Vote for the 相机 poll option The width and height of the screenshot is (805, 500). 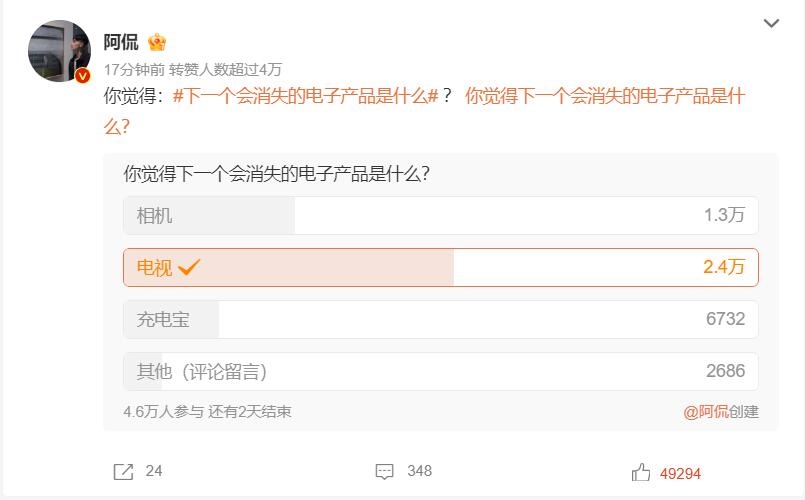click(x=440, y=215)
